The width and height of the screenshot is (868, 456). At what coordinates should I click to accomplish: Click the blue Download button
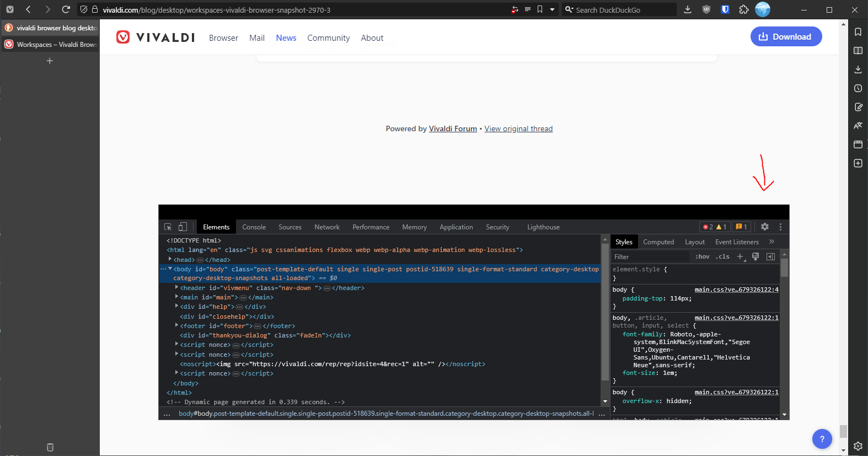tap(786, 36)
